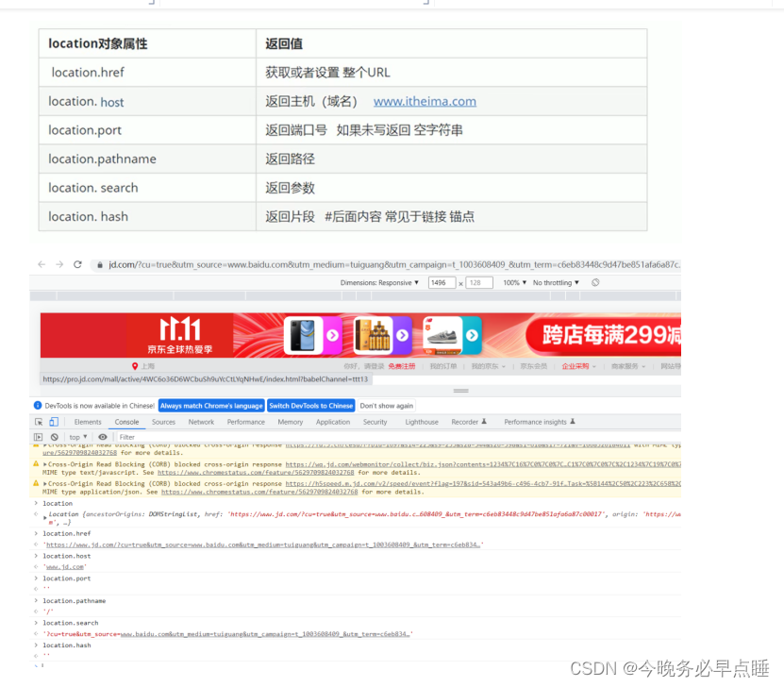Open the No throttling dropdown
The width and height of the screenshot is (784, 687).
(x=556, y=282)
